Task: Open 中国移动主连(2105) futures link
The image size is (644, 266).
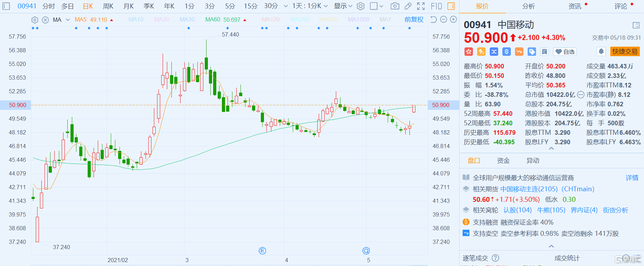Action: [529, 189]
